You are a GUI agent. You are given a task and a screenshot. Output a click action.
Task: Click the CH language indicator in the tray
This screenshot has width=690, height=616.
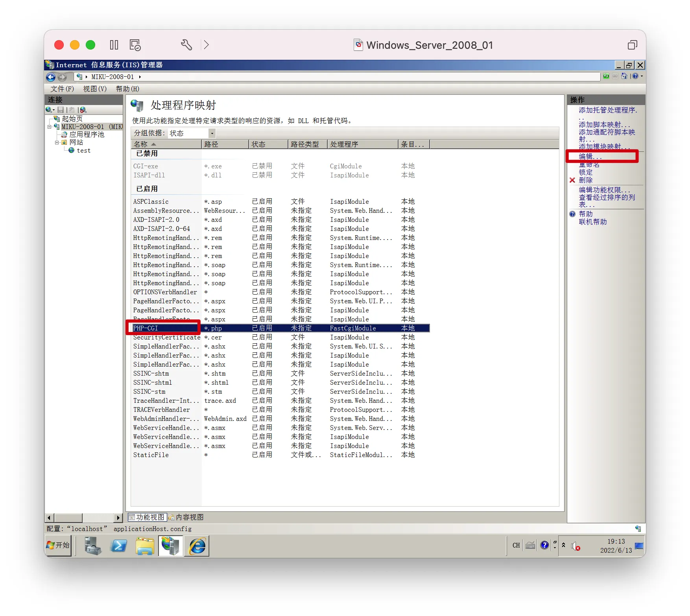(516, 545)
